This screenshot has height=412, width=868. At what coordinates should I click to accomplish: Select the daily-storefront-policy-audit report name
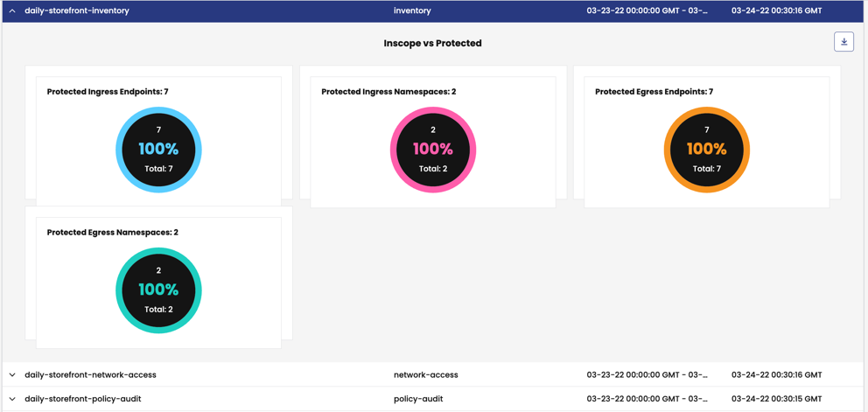[x=83, y=399]
